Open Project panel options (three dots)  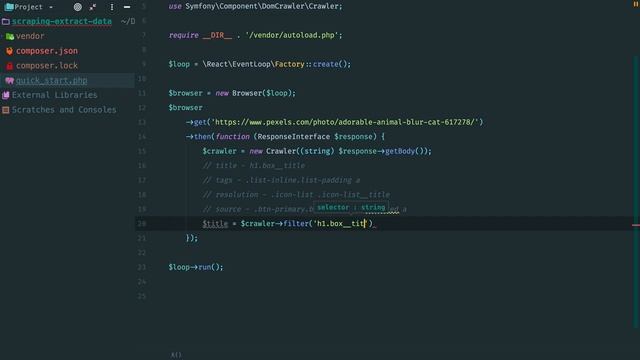(x=111, y=7)
